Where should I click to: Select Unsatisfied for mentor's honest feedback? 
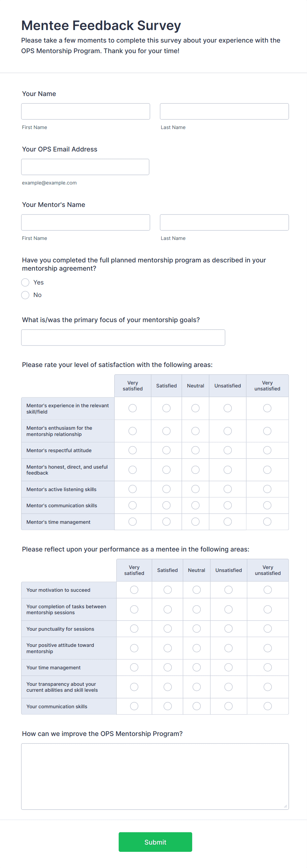coord(227,470)
